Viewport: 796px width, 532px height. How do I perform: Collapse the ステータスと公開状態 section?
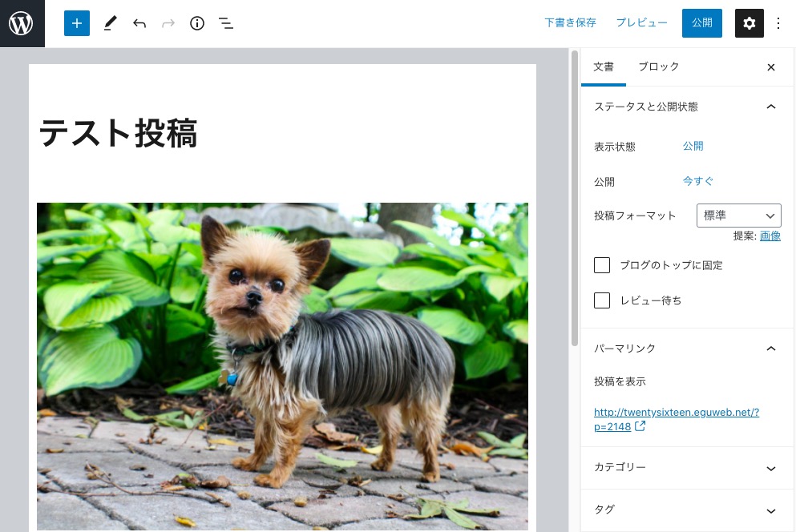(x=771, y=107)
